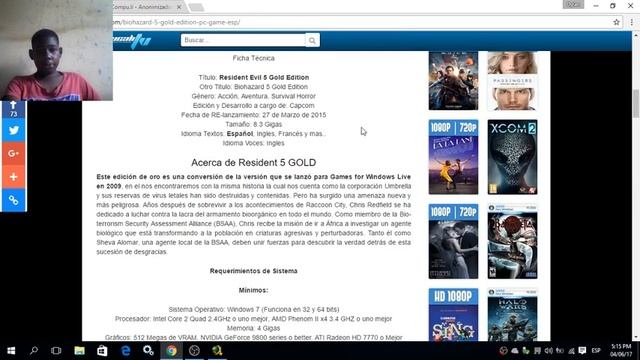The image size is (640, 360).
Task: Open Task View on the taskbar
Action: tap(56, 351)
